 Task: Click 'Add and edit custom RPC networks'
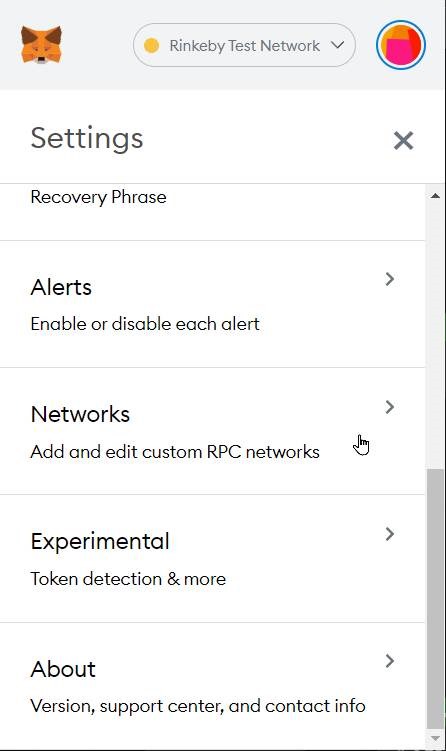(x=175, y=452)
